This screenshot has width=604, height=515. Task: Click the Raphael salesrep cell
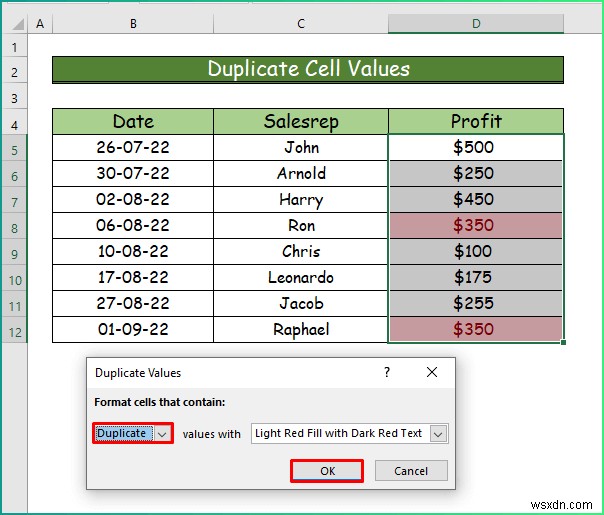301,329
